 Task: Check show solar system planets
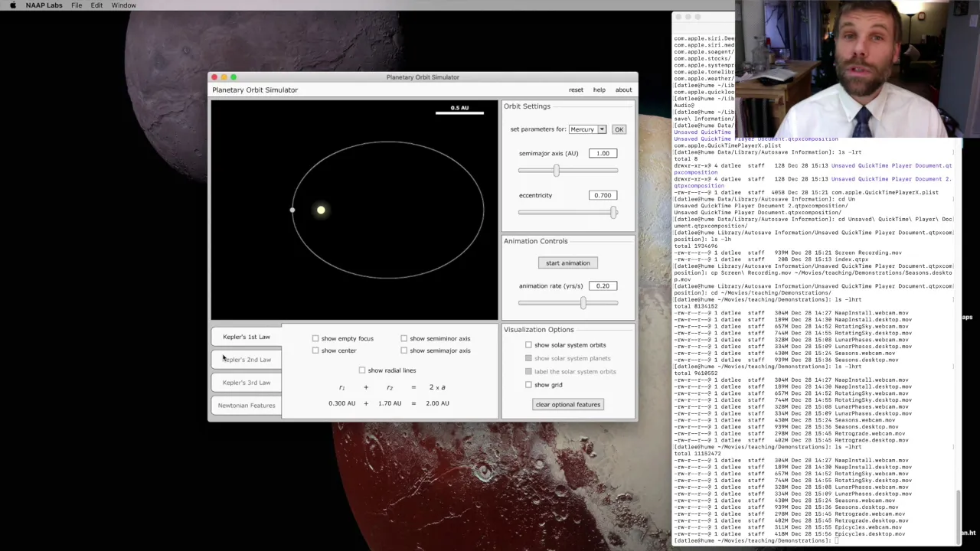(528, 358)
